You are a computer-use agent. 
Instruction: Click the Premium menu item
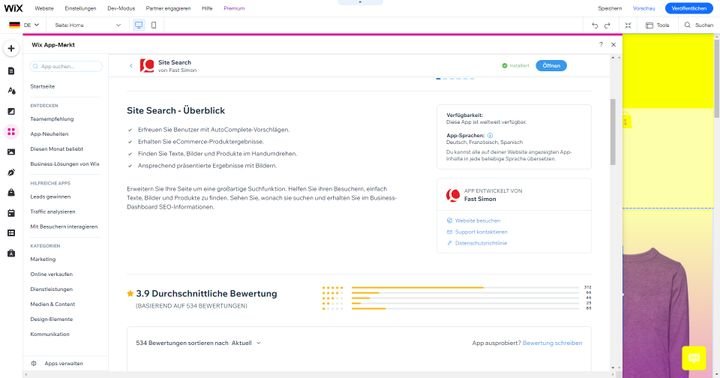pos(234,8)
